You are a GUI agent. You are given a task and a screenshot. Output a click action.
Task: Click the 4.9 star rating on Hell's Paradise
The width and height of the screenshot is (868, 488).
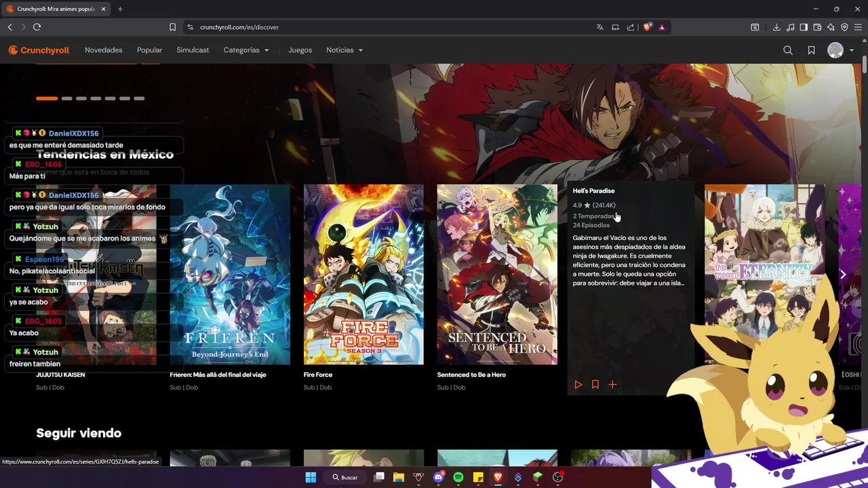tap(594, 205)
